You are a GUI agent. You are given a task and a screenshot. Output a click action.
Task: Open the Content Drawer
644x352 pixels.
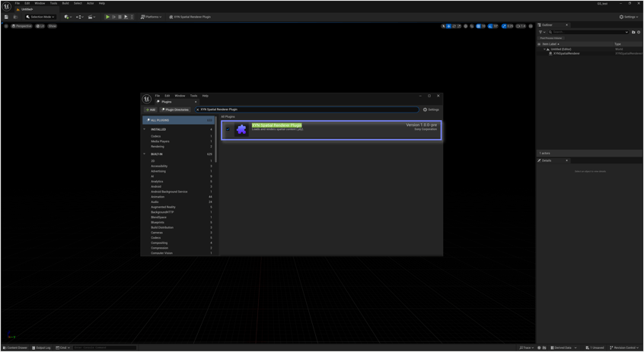coord(15,347)
